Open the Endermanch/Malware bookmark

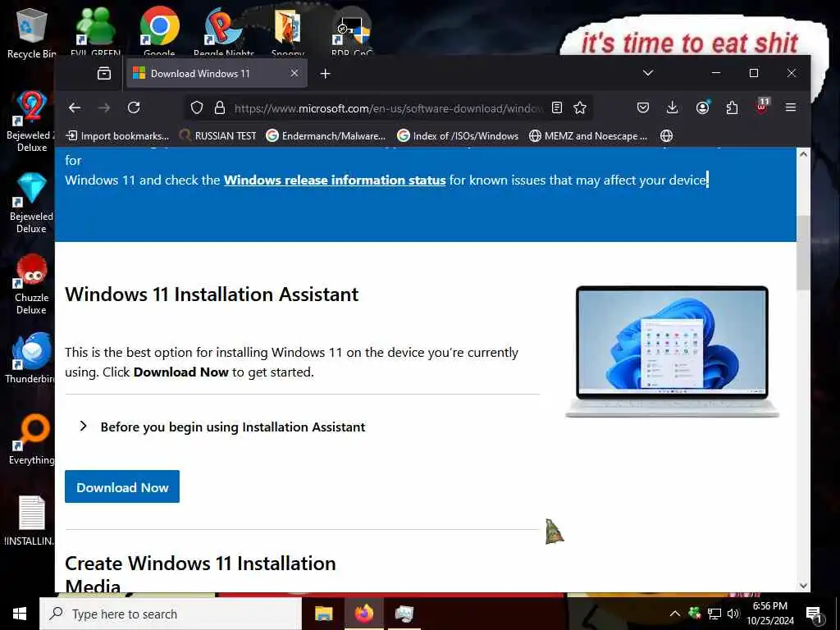point(326,136)
